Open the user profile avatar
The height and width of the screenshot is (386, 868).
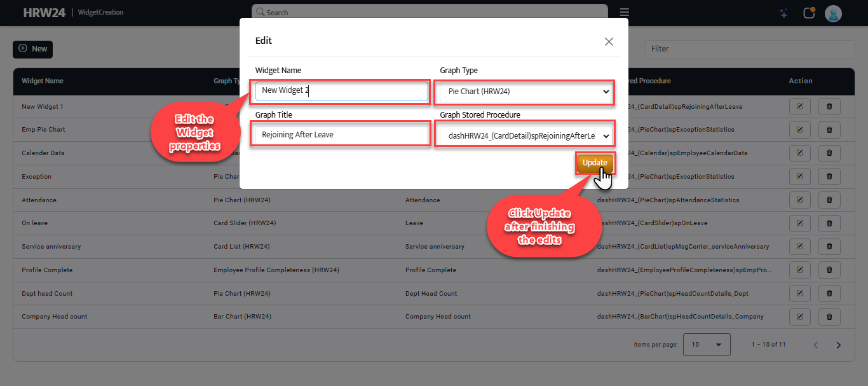click(833, 13)
